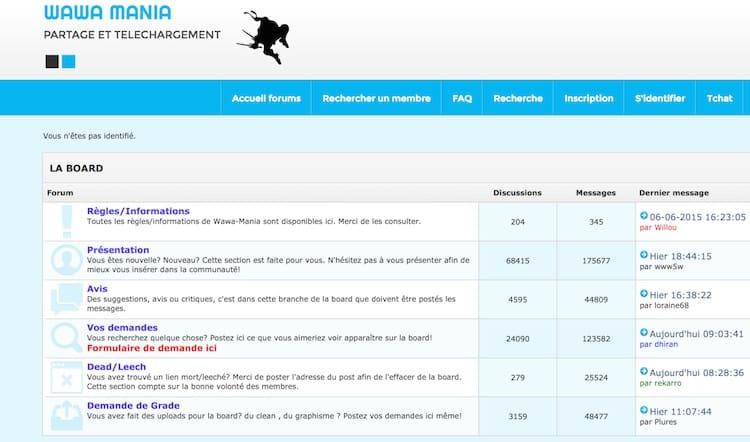Click the WAWA MANIA site title
750x442 pixels.
(x=107, y=13)
